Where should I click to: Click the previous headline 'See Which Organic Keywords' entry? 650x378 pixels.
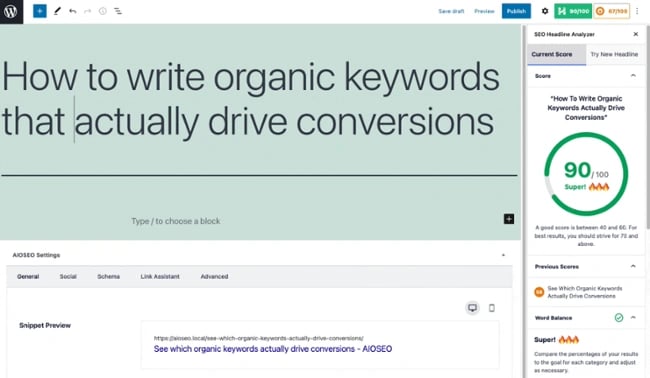pos(585,292)
